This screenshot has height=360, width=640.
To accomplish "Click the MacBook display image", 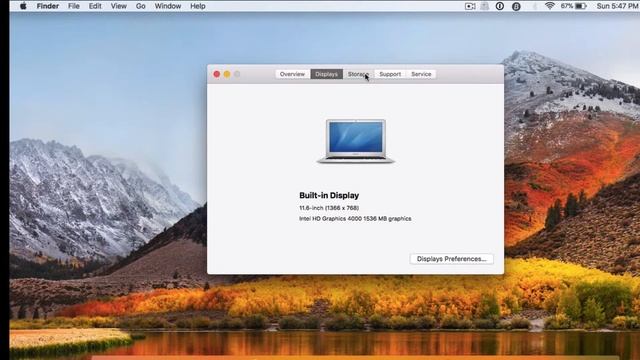I will click(356, 141).
